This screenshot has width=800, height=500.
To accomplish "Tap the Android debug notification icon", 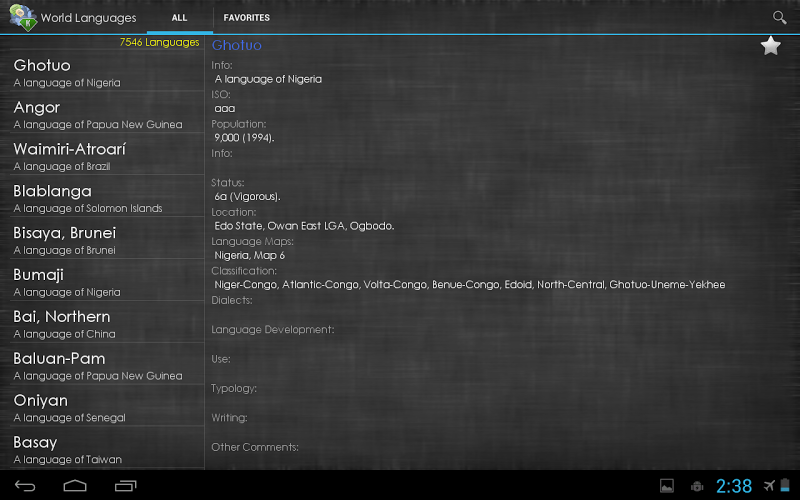I will (x=697, y=486).
